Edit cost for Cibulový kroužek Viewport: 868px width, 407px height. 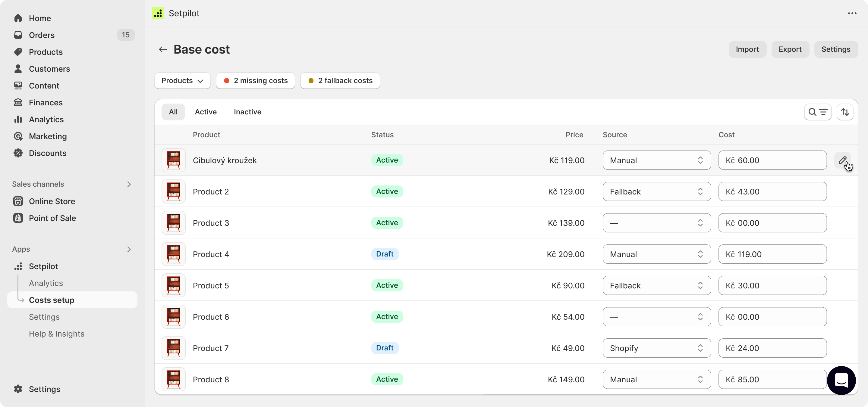pos(843,160)
